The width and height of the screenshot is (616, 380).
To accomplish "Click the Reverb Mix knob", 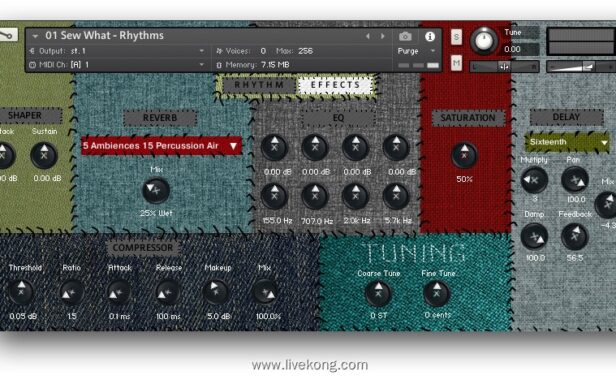I will point(156,191).
